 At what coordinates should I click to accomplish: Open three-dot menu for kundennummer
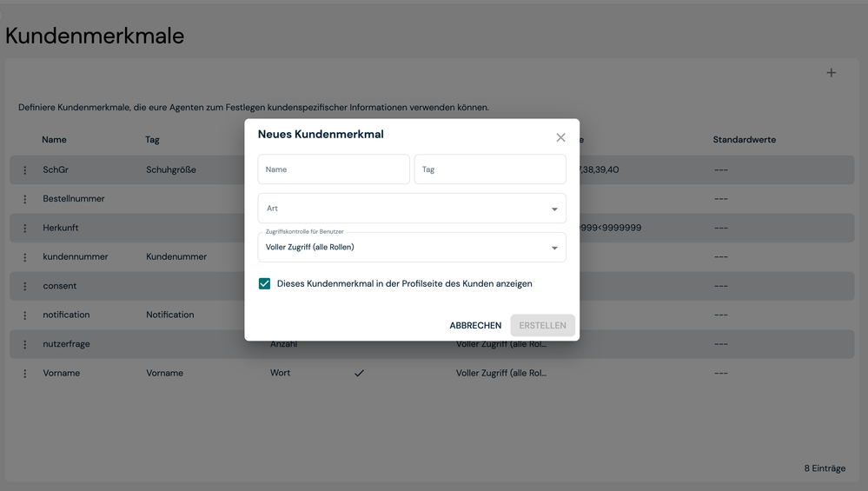tap(25, 257)
